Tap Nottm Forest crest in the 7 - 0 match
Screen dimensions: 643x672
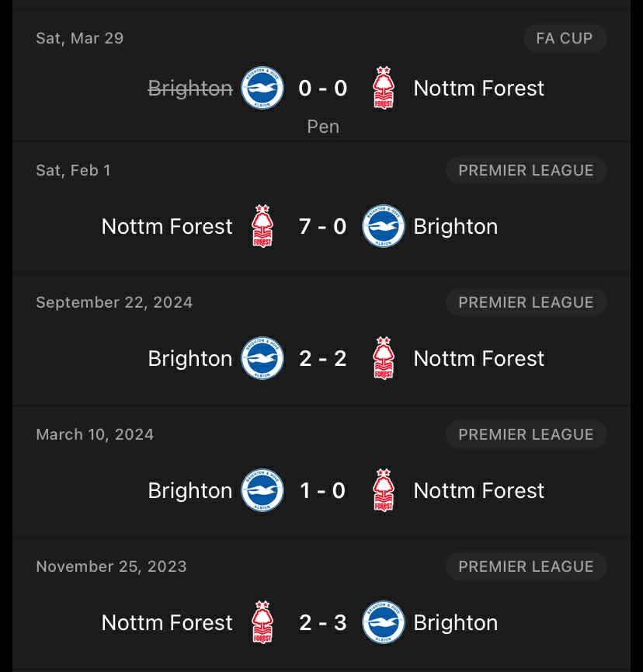click(262, 226)
